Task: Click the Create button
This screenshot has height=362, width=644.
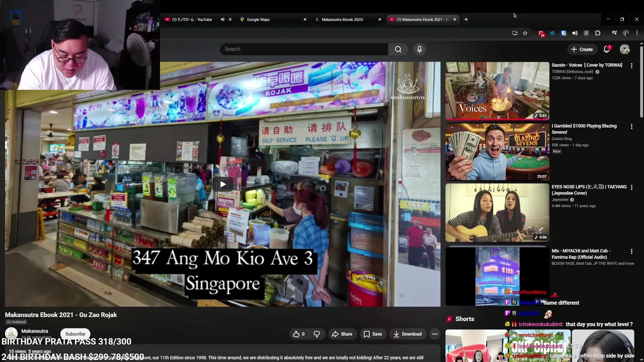Action: point(582,49)
